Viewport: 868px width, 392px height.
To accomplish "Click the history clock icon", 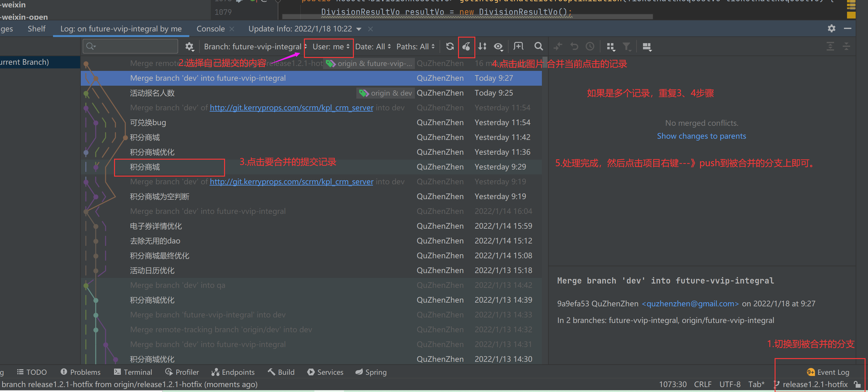I will (590, 47).
